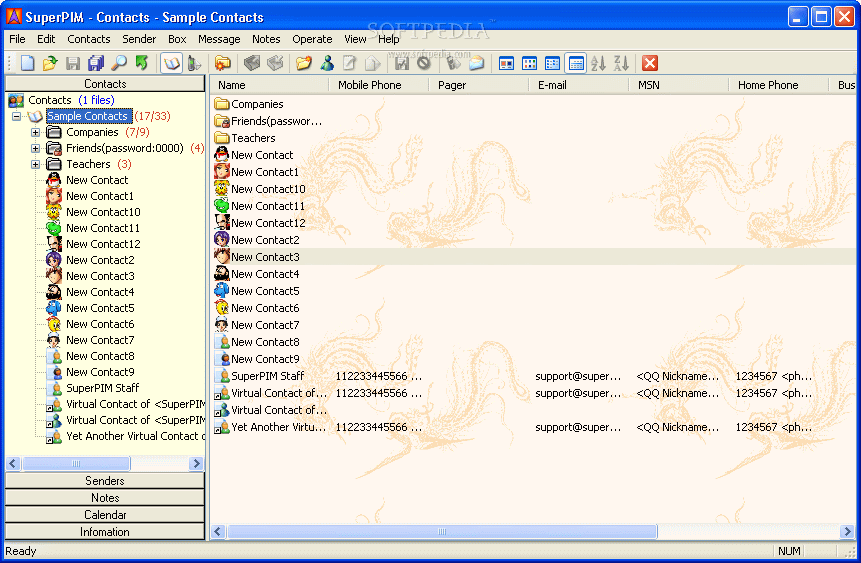This screenshot has height=563, width=861.
Task: Select New Contact10 in the tree
Action: coord(103,212)
